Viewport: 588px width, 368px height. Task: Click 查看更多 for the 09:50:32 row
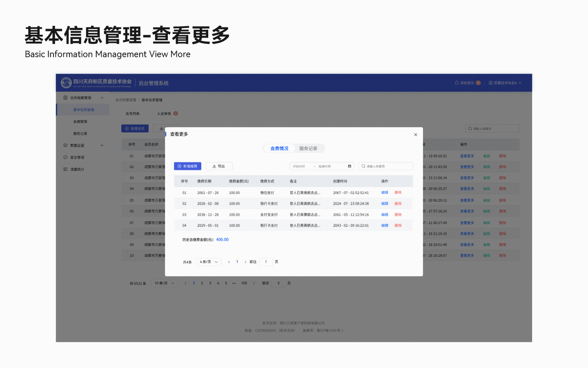[467, 156]
